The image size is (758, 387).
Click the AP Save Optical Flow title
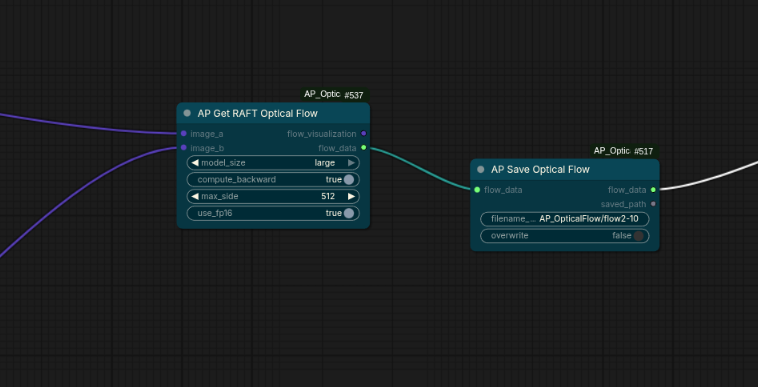click(x=540, y=170)
